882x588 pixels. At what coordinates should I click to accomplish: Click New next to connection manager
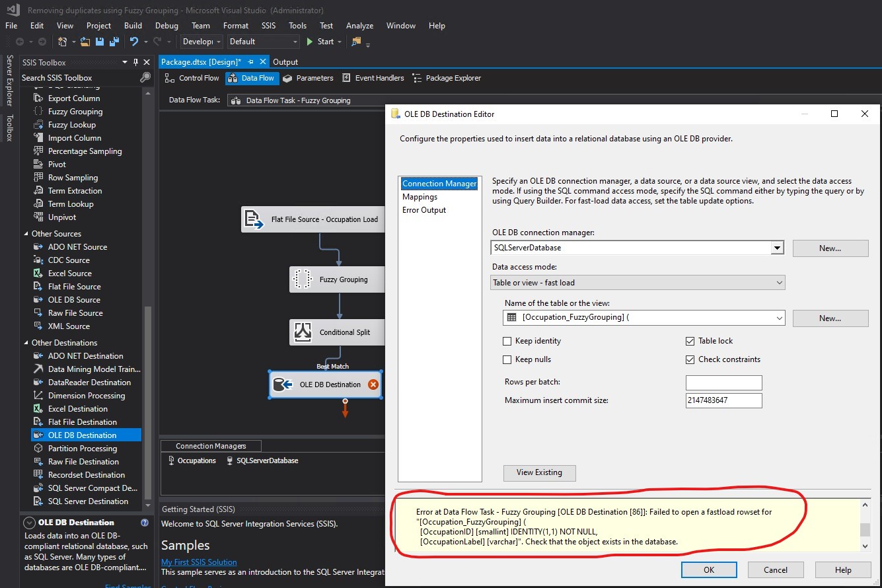830,248
